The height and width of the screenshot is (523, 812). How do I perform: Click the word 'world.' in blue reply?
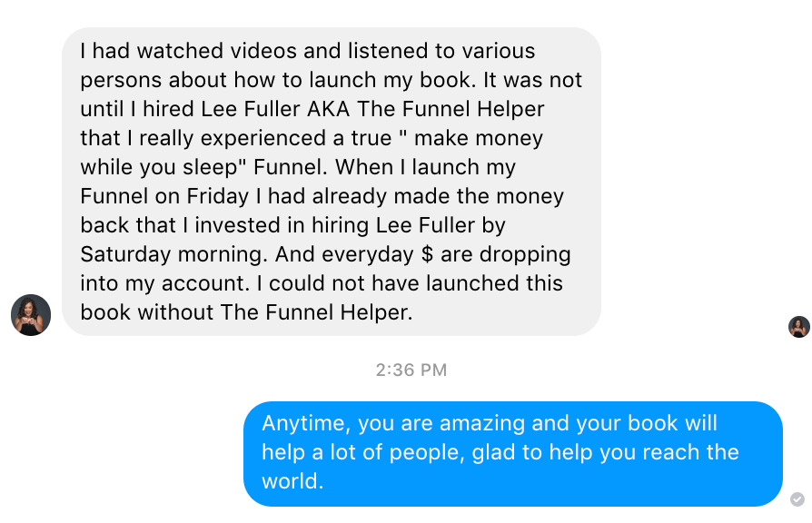point(292,481)
